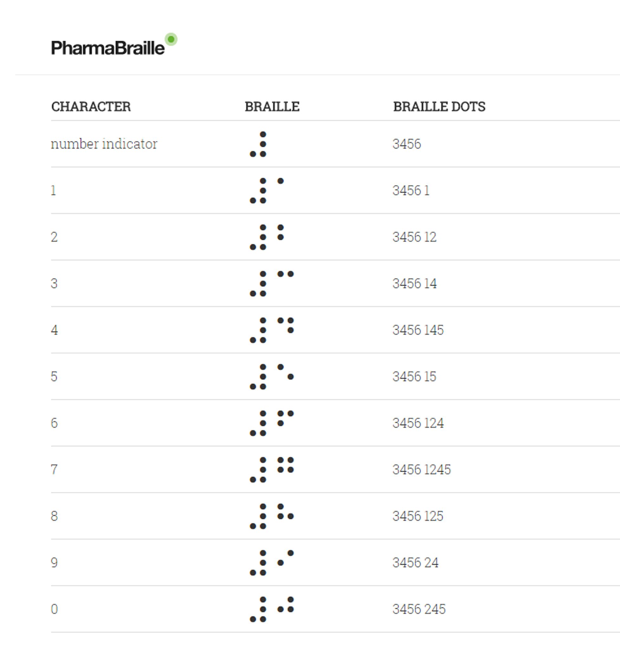Image resolution: width=620 pixels, height=672 pixels.
Task: Click the BRAILLE DOTS column header
Action: (439, 107)
